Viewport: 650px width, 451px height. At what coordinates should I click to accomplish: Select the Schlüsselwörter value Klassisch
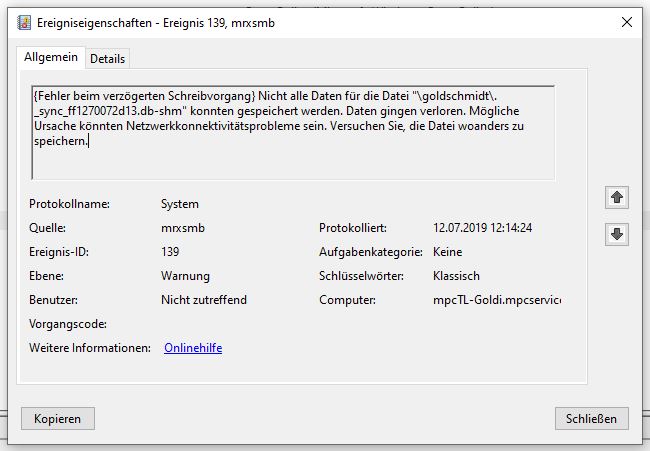pyautogui.click(x=456, y=276)
